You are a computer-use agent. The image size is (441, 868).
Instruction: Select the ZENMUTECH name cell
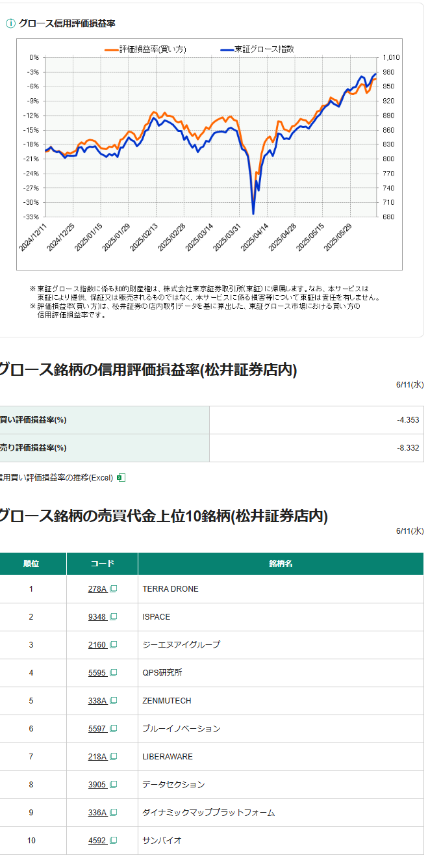pyautogui.click(x=281, y=701)
